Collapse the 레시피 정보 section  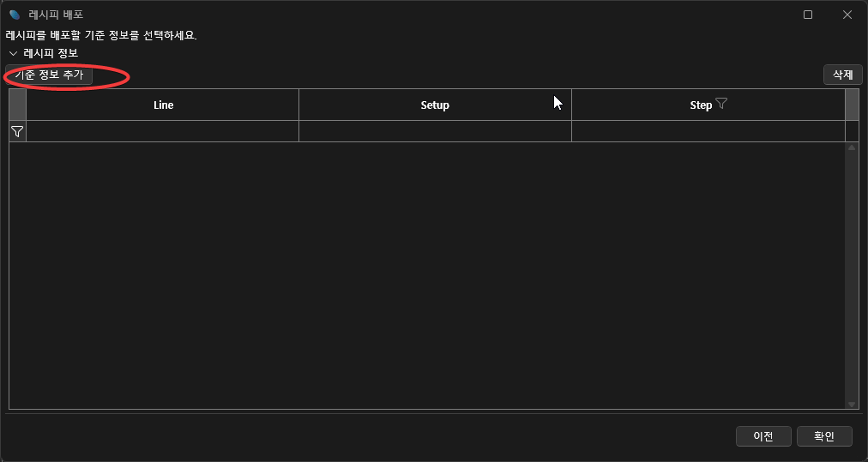click(13, 53)
